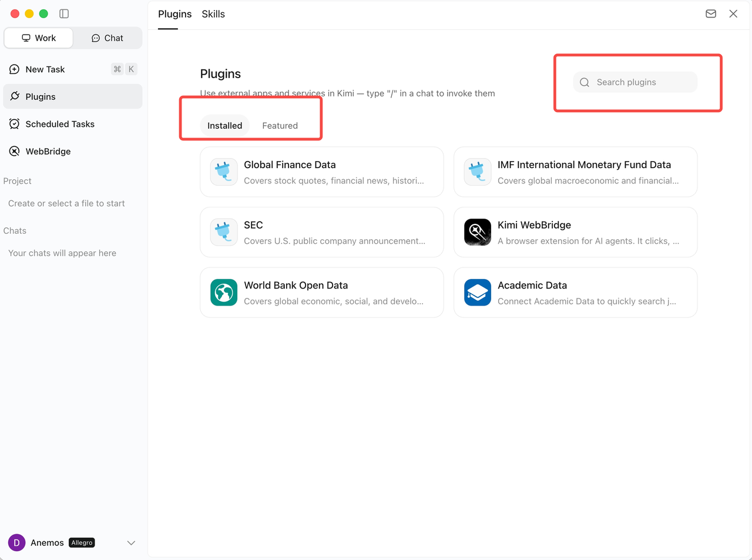Click the 'Use external apps and services' subtitle
The image size is (752, 560).
(x=347, y=93)
